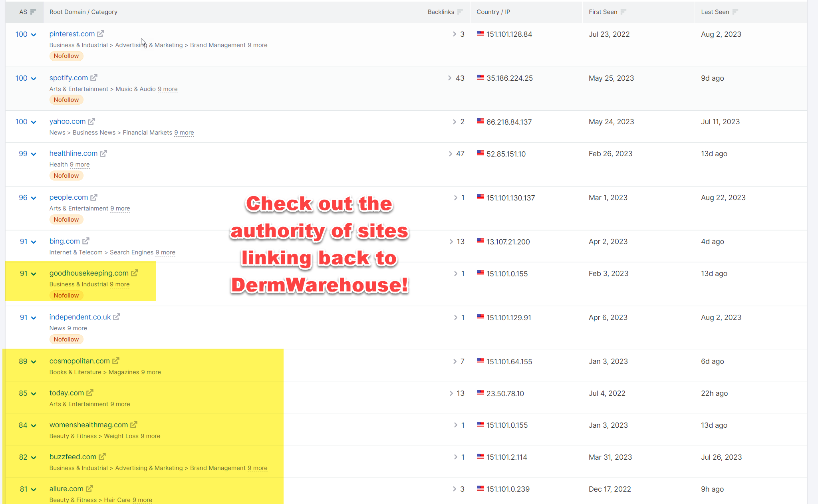This screenshot has height=504, width=818.
Task: Expand AS 96 chevron for people.com
Action: click(x=34, y=198)
